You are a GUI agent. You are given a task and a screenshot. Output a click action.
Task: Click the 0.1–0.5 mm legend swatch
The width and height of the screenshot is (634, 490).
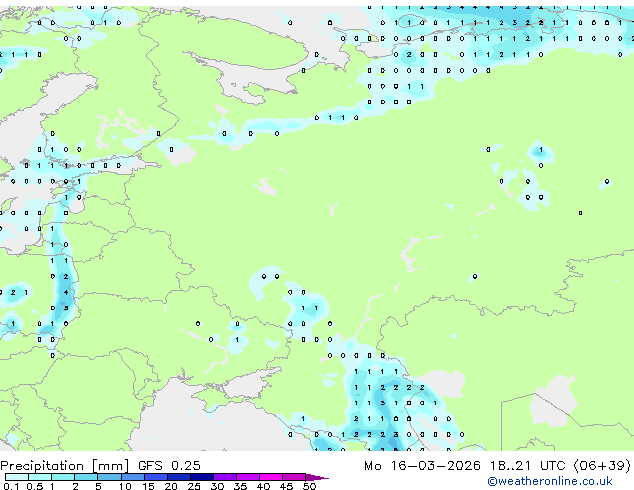pyautogui.click(x=17, y=477)
